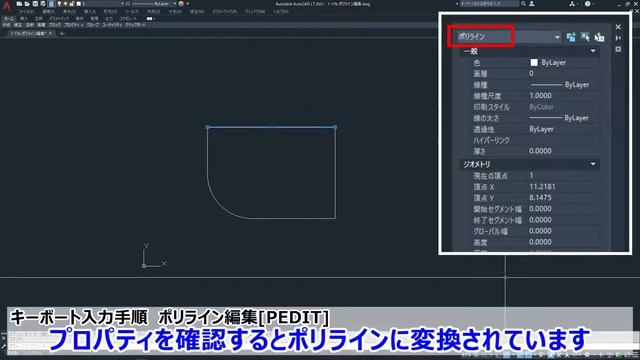The width and height of the screenshot is (640, 360).
Task: Open the AutoCAD application menu (red A)
Action: [x=6, y=5]
